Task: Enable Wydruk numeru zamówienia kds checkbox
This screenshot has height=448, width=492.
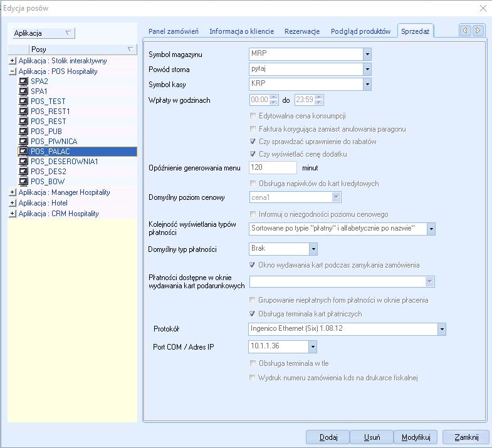Action: coord(252,378)
